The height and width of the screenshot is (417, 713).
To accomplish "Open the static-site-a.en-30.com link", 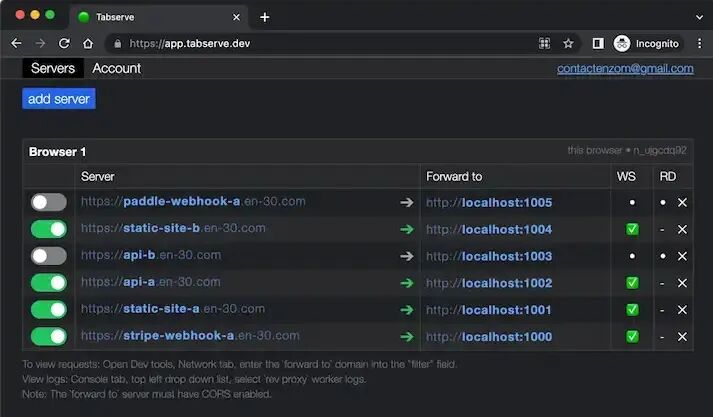I will [173, 309].
